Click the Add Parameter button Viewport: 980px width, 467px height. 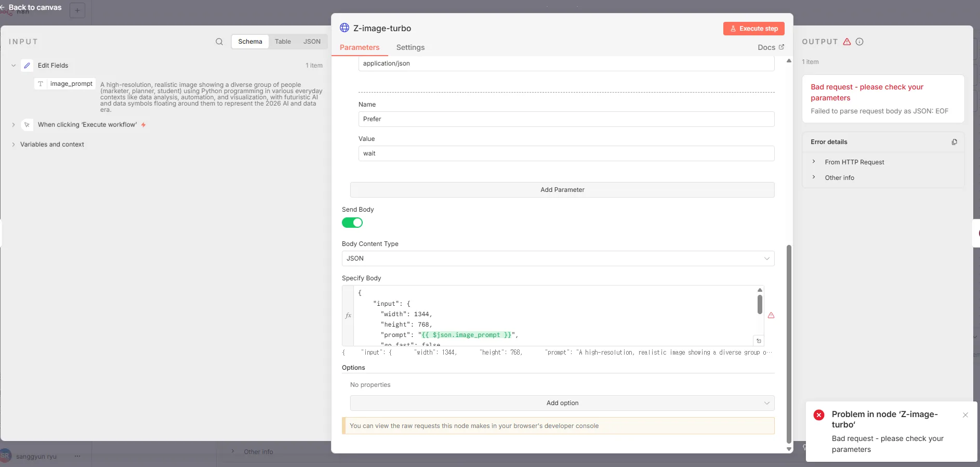tap(562, 190)
